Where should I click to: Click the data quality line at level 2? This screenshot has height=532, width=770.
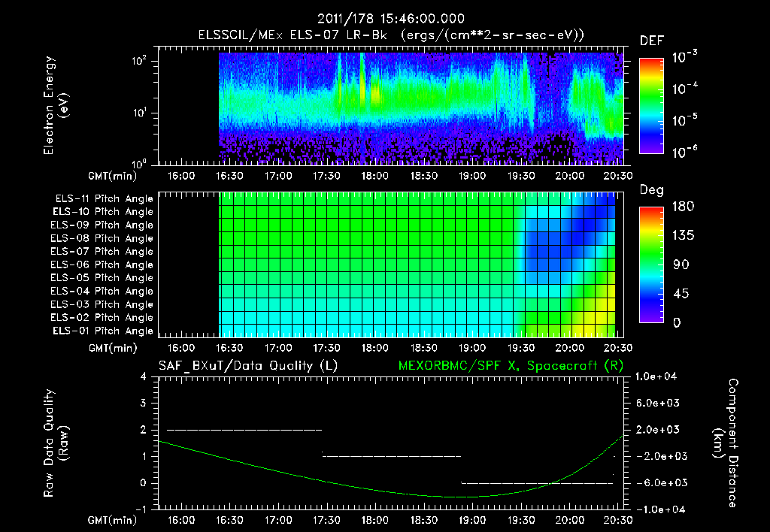coord(244,430)
